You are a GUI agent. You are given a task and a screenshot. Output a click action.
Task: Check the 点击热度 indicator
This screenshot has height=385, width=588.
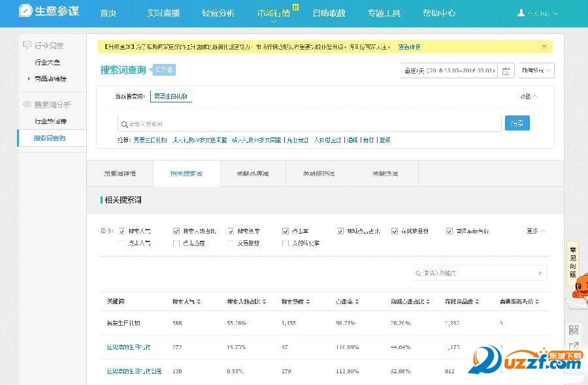pos(176,243)
